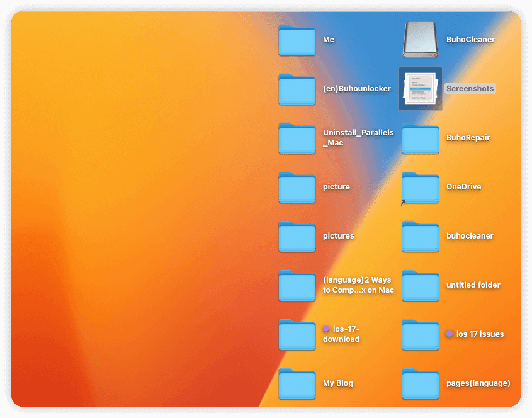Select the buhocleaner folder
532x418 pixels.
click(x=420, y=237)
